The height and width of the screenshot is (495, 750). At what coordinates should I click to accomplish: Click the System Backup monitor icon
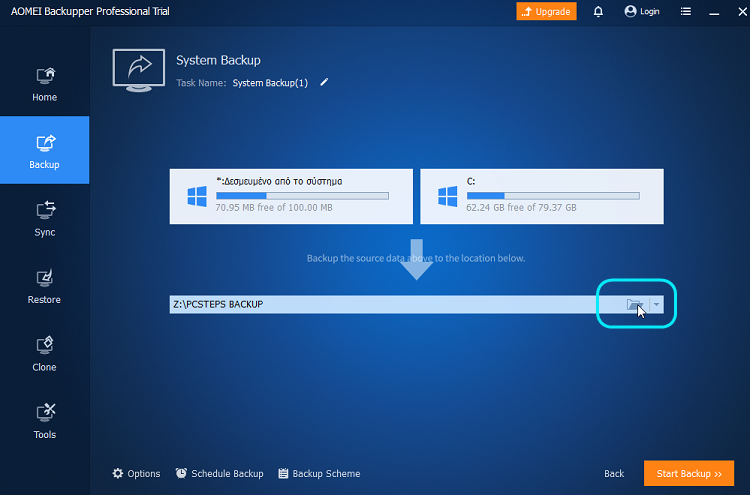coord(139,70)
